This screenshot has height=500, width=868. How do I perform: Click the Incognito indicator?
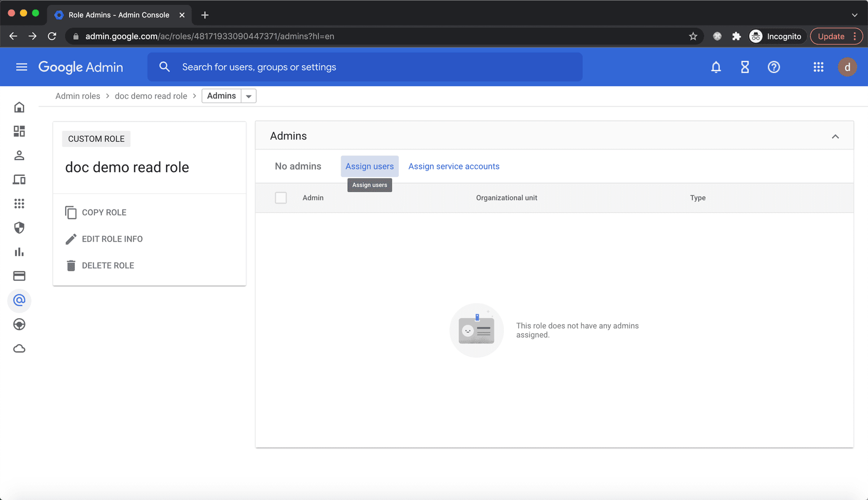(776, 36)
